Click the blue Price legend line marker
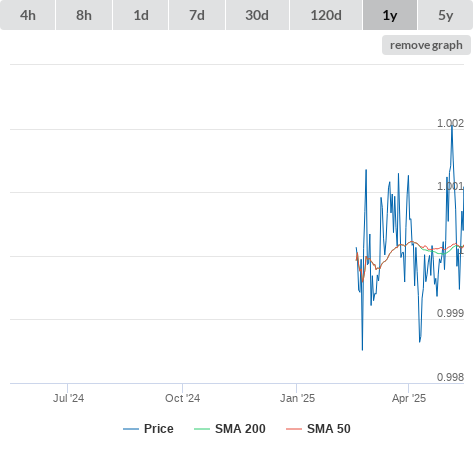 [131, 429]
